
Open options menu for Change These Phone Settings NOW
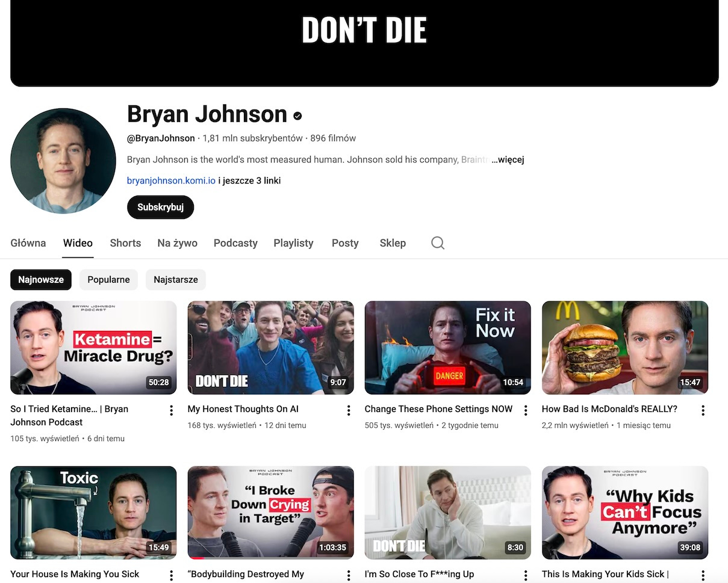click(x=525, y=410)
